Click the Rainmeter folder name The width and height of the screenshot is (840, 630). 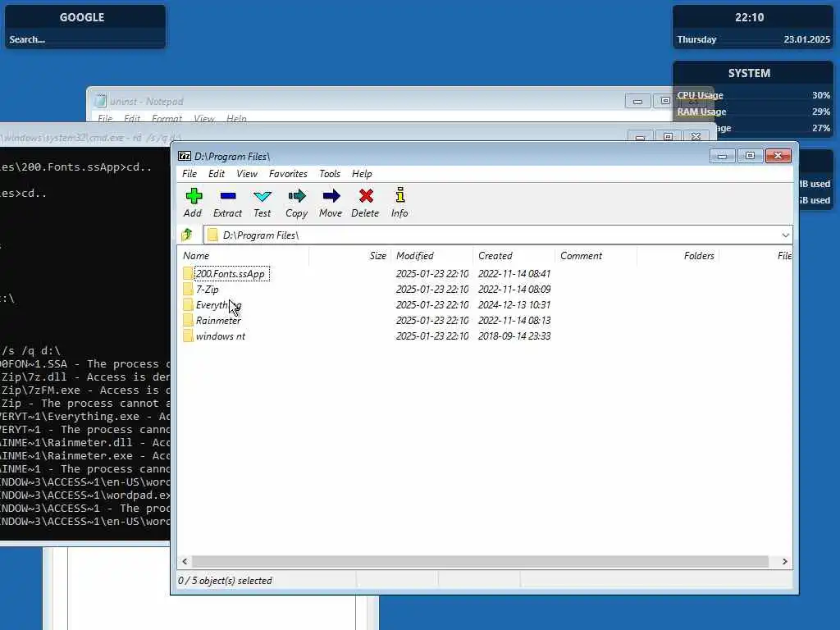point(218,321)
